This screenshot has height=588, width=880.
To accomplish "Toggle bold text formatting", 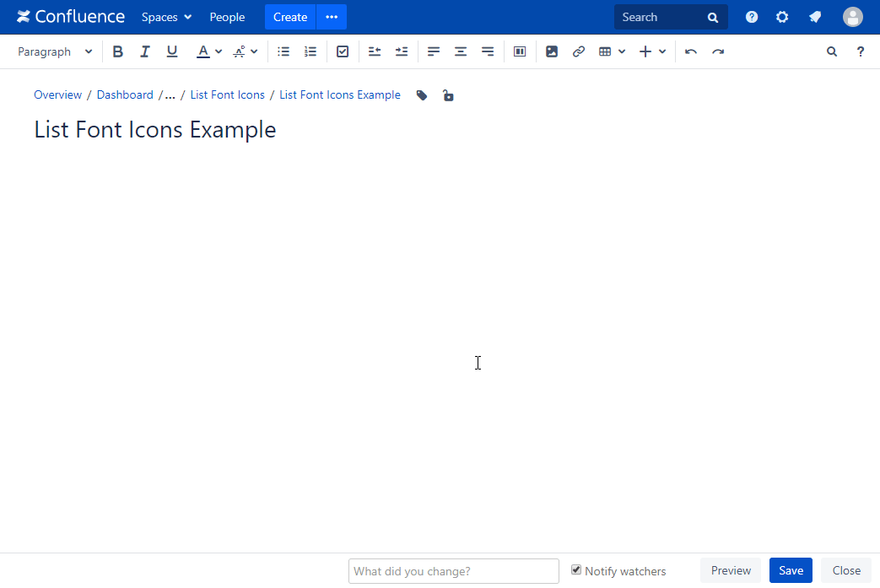I will [x=118, y=51].
